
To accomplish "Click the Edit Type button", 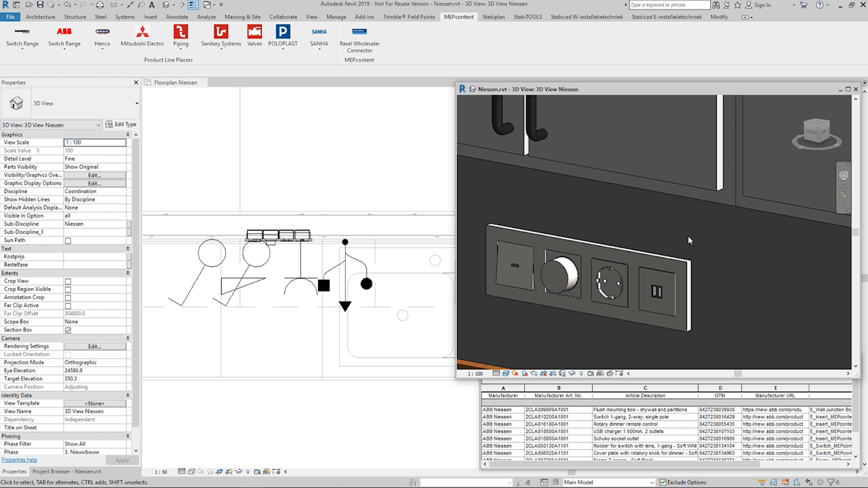I will [x=121, y=125].
